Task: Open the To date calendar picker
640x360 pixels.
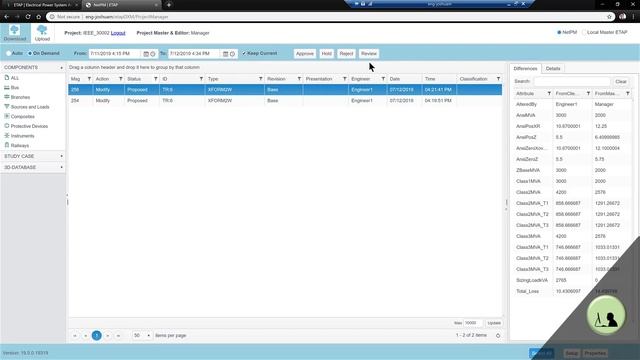Action: click(x=225, y=54)
